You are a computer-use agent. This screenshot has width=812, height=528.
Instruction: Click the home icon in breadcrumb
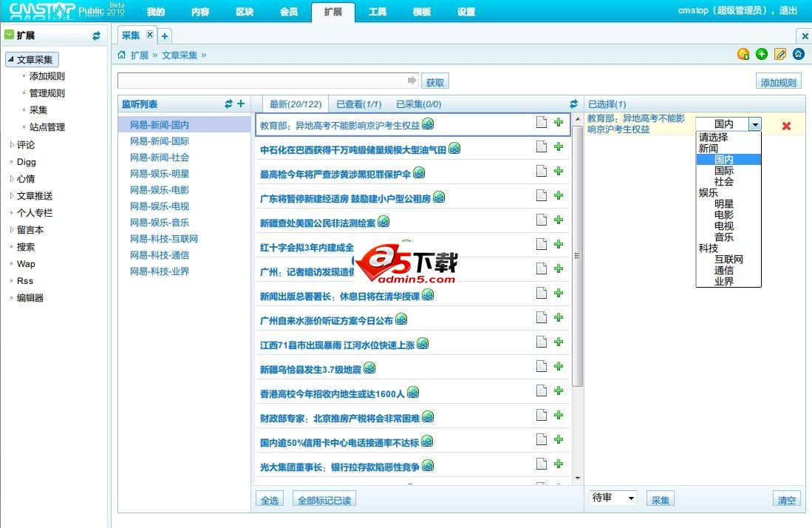coord(122,55)
